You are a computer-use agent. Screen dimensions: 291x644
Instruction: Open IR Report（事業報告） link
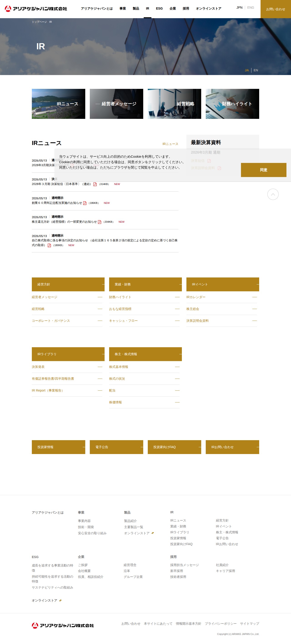[67, 390]
